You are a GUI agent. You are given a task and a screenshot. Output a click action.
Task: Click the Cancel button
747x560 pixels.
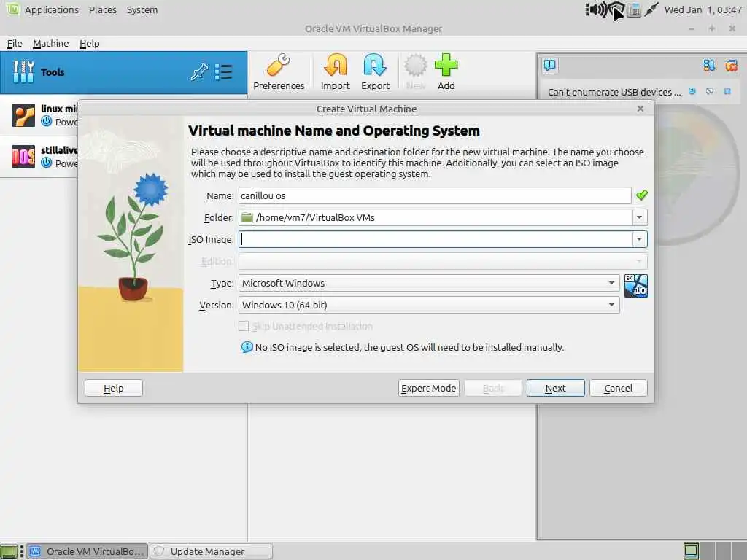click(x=619, y=388)
